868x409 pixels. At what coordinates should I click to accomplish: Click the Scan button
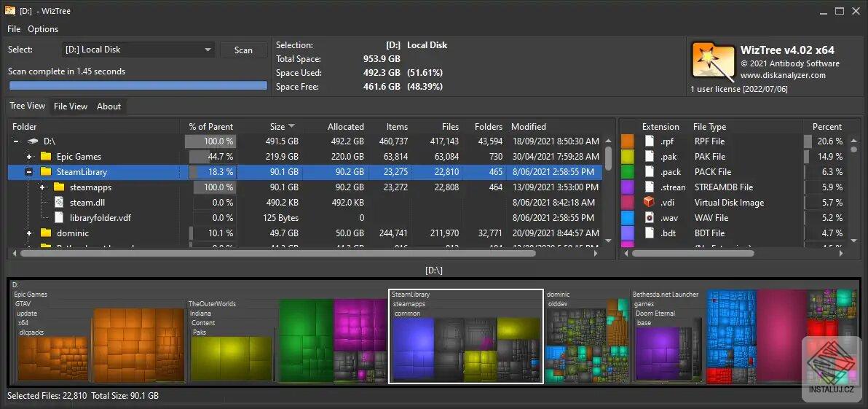243,50
